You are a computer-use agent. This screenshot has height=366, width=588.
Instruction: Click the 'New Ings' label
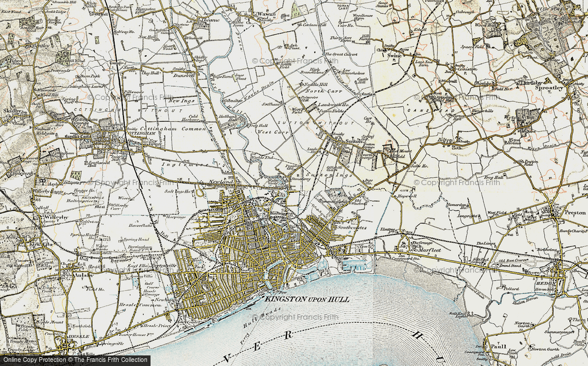coord(181,101)
